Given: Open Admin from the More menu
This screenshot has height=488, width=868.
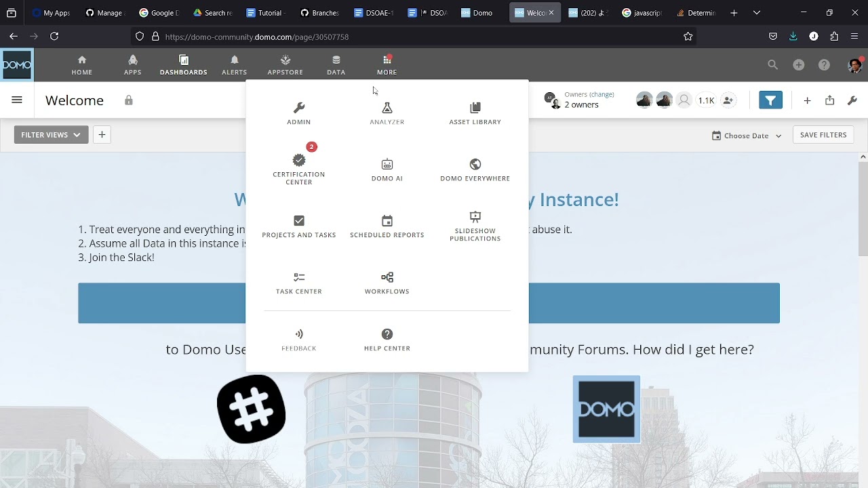Looking at the screenshot, I should pyautogui.click(x=298, y=114).
